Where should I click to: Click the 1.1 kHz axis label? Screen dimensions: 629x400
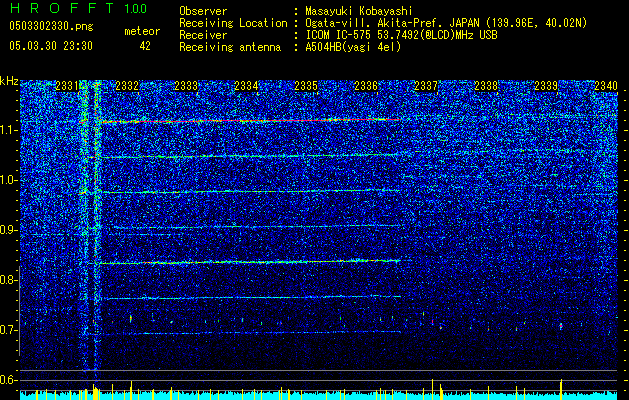[8, 130]
